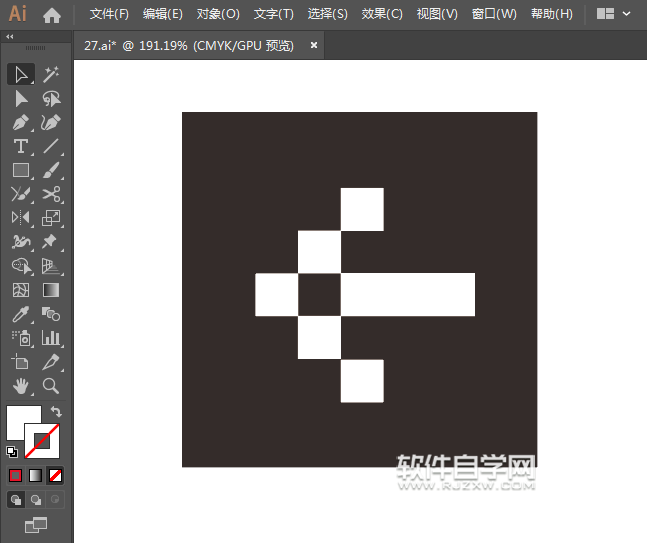Open the 文件(F) menu
Image resolution: width=647 pixels, height=543 pixels.
click(x=109, y=14)
